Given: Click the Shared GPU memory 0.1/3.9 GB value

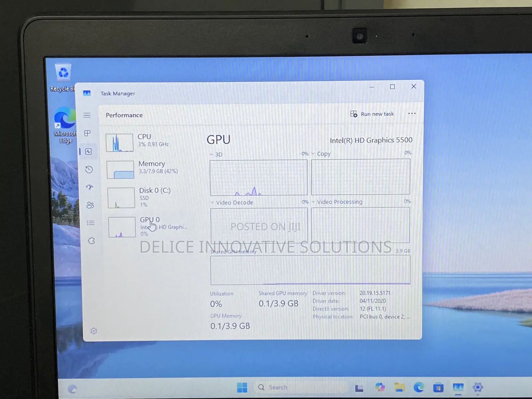Looking at the screenshot, I should [279, 304].
